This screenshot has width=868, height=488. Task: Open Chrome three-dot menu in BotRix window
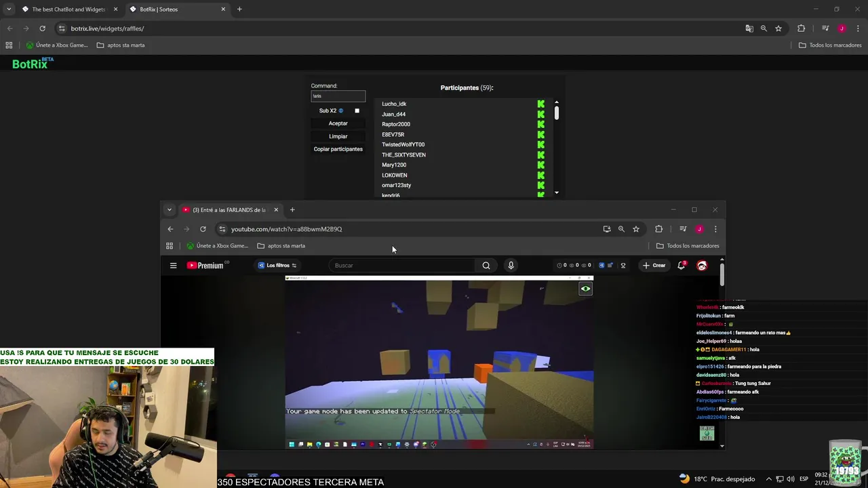858,28
